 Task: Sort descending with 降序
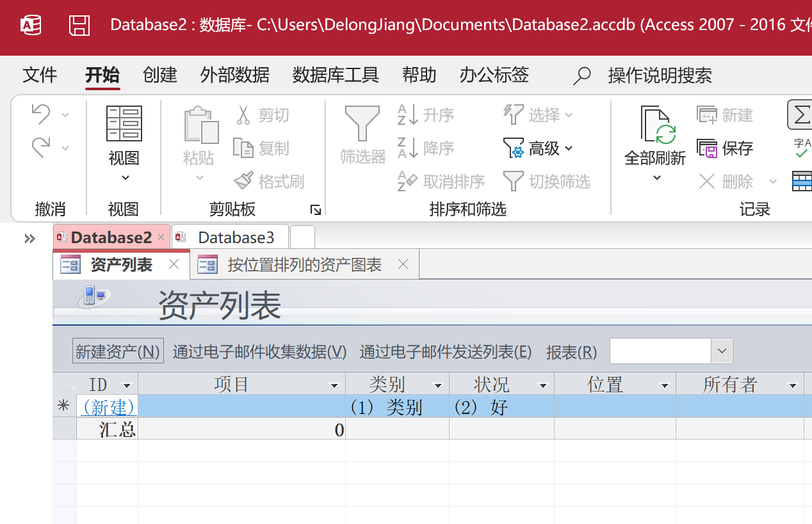point(426,148)
